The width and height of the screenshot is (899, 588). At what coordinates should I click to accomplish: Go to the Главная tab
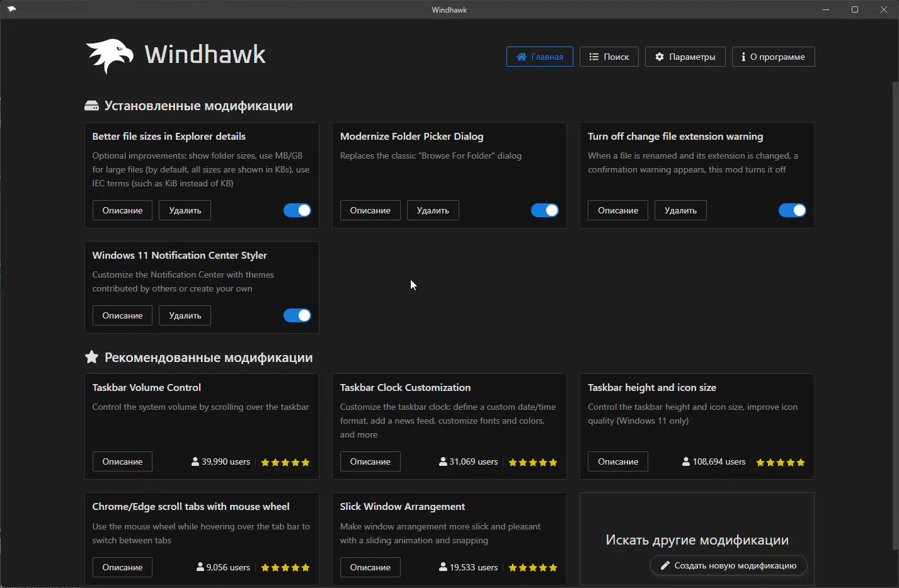(540, 57)
